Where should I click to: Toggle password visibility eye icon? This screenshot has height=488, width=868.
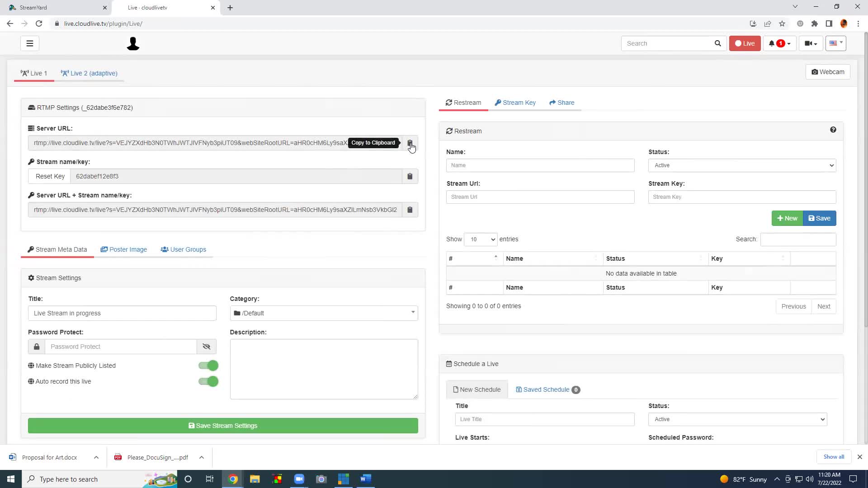pyautogui.click(x=207, y=347)
